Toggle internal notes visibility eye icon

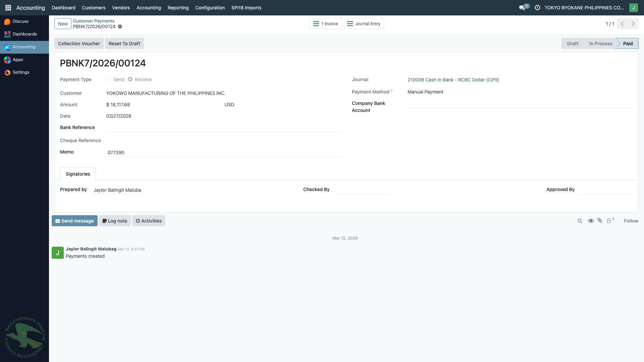[591, 221]
